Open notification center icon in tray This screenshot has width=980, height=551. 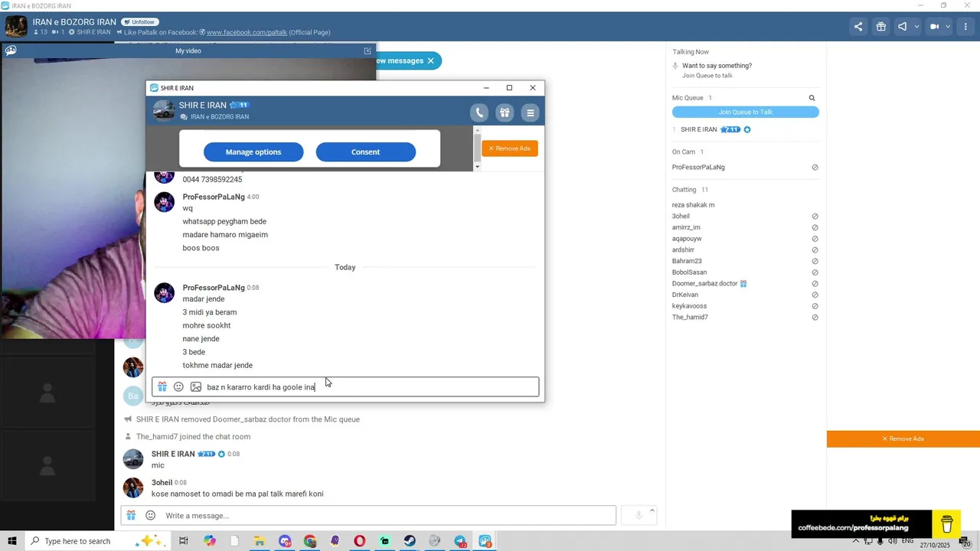click(x=966, y=543)
